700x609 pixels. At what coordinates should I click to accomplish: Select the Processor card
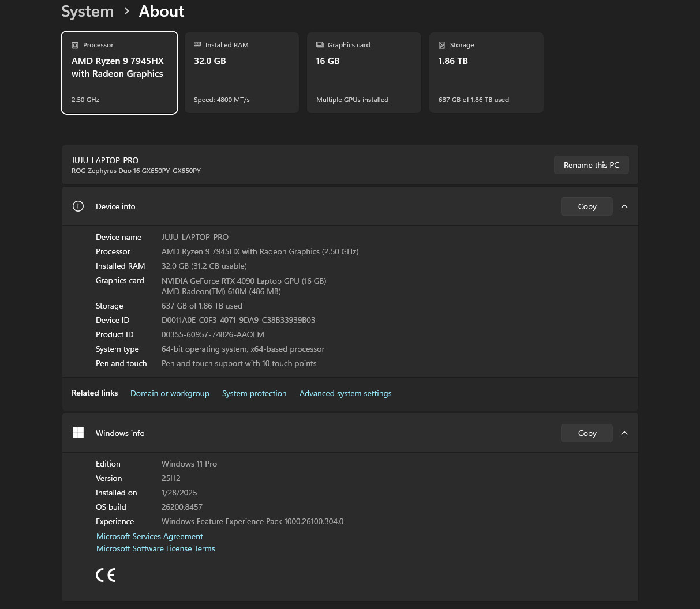119,73
